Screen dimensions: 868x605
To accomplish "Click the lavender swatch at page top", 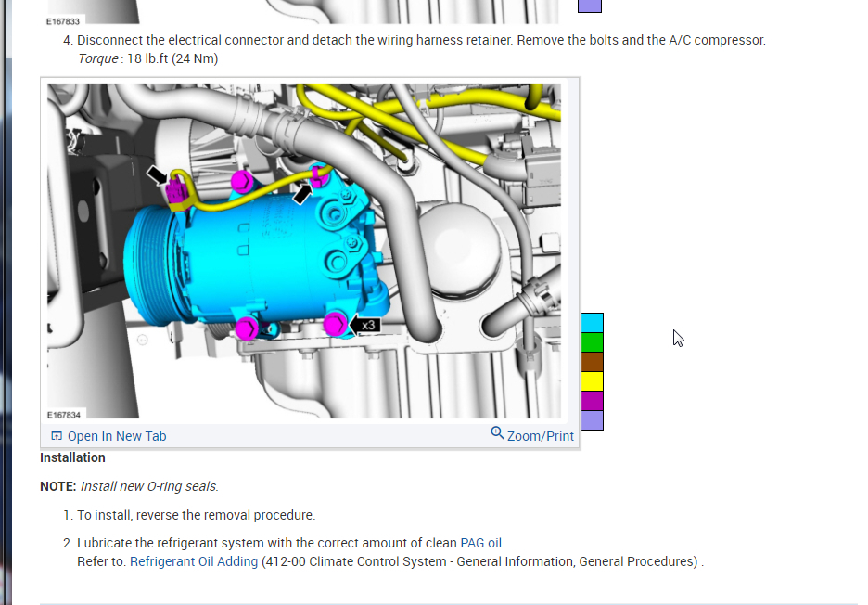I will pos(590,6).
